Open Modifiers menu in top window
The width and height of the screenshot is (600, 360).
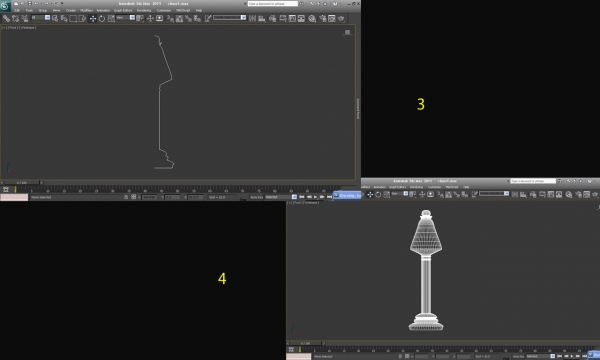86,10
